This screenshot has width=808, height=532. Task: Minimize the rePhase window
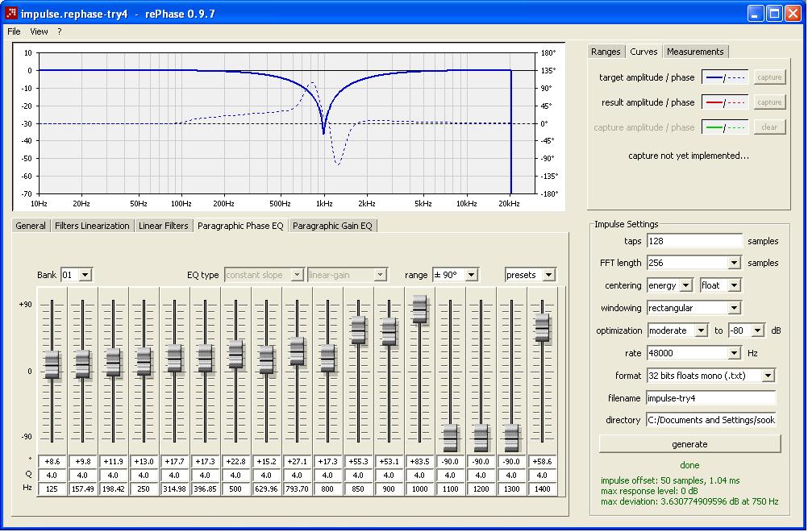point(756,14)
